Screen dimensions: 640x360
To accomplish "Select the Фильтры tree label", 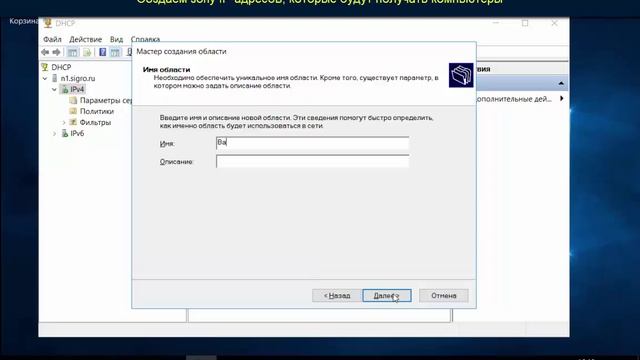I will tap(95, 122).
